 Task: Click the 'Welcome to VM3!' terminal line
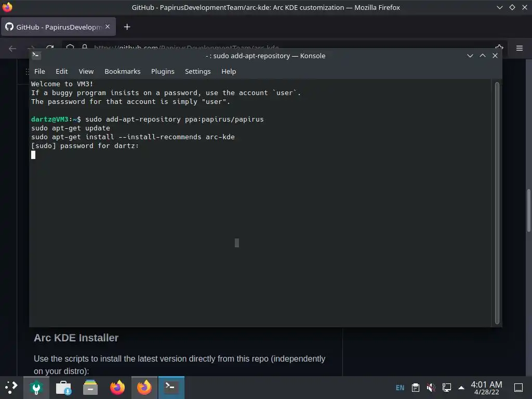[62, 84]
